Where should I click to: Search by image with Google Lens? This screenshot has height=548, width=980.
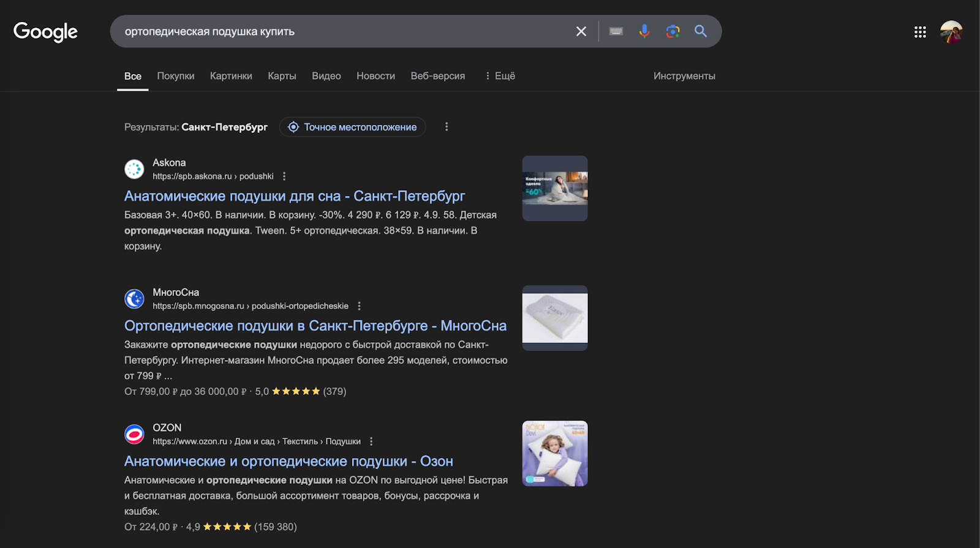(x=673, y=31)
